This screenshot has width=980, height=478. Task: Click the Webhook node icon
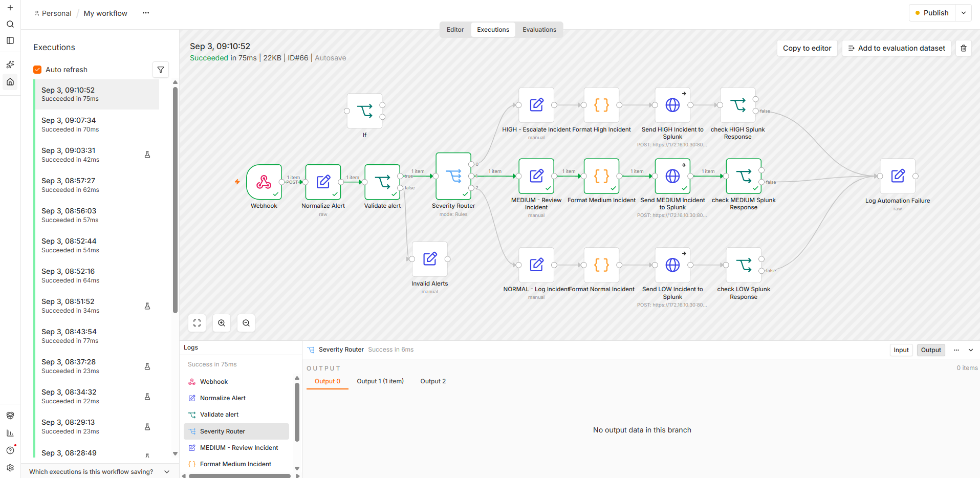[264, 182]
